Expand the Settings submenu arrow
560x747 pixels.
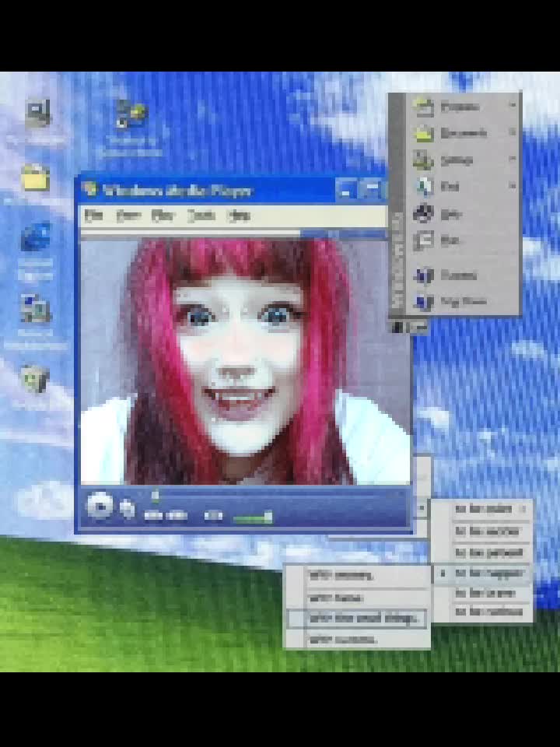513,158
